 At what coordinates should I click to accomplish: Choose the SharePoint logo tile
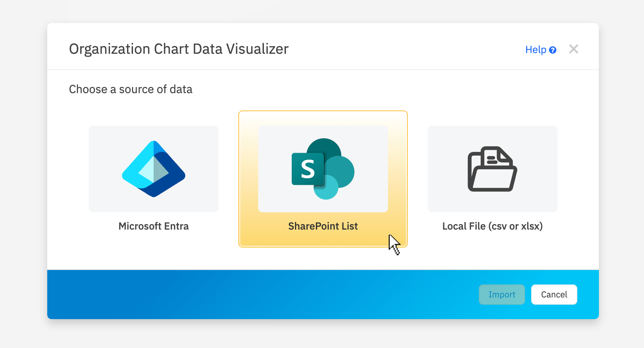click(x=323, y=169)
